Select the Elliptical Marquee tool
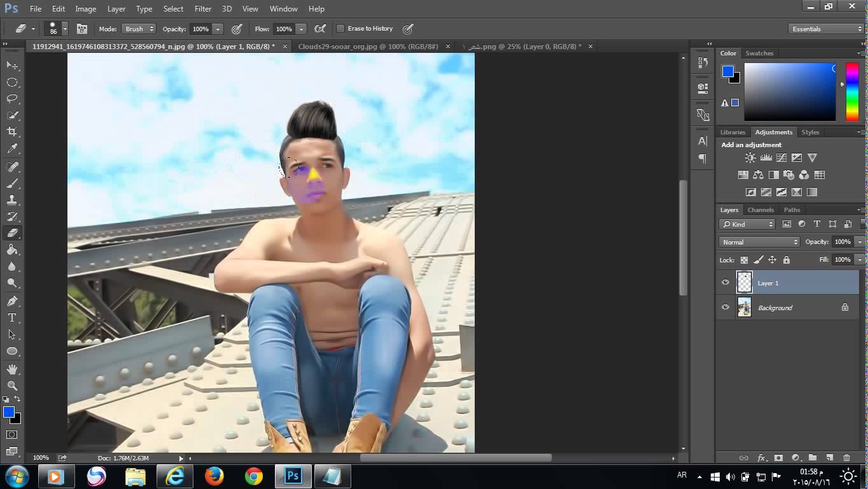 [12, 82]
